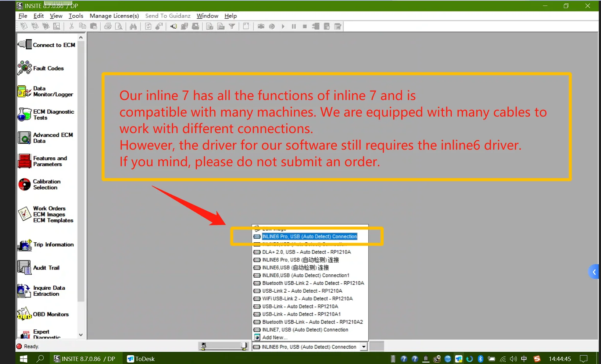Open the Window menu
601x364 pixels.
[207, 16]
